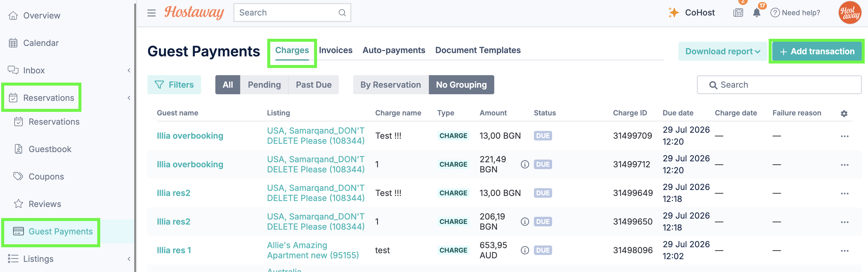Viewport: 868px width, 272px height.
Task: Click the Due date column header
Action: click(678, 113)
